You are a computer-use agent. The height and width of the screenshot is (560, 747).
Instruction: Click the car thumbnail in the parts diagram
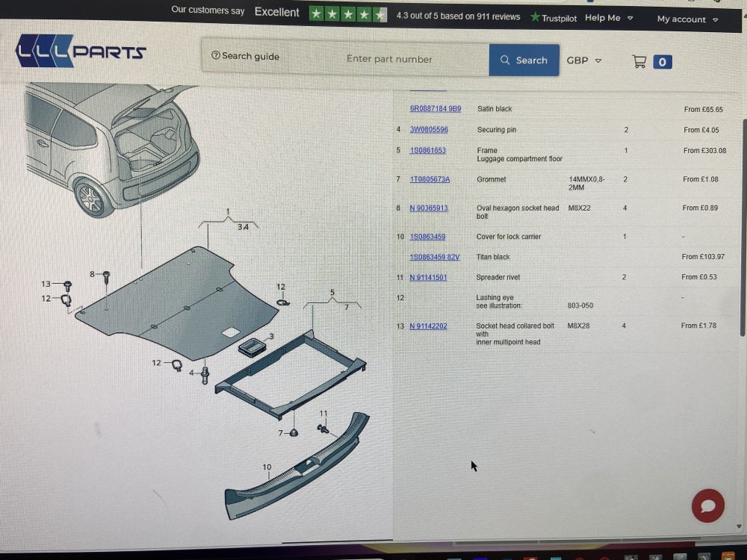coord(113,148)
